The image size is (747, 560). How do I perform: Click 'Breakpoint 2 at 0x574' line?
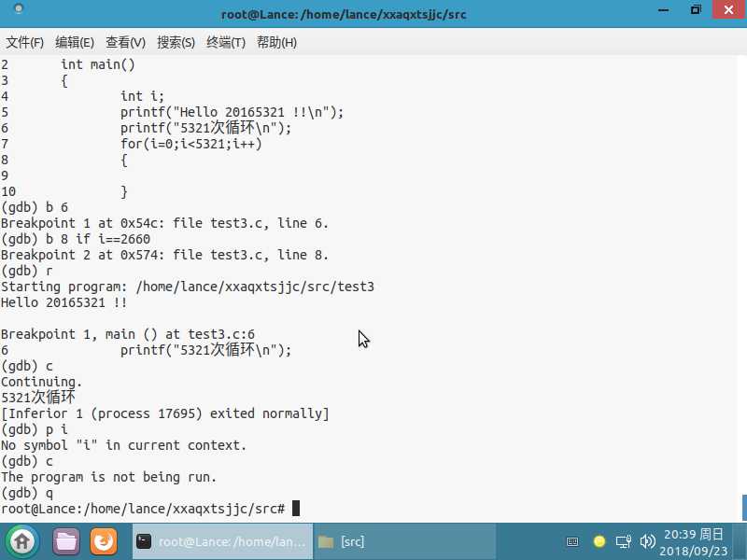point(164,255)
